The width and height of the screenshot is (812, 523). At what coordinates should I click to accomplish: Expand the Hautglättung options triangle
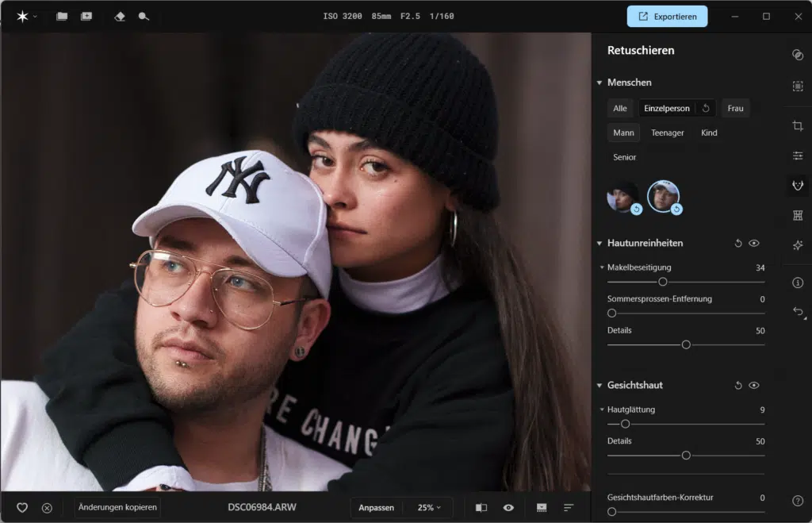click(x=602, y=410)
